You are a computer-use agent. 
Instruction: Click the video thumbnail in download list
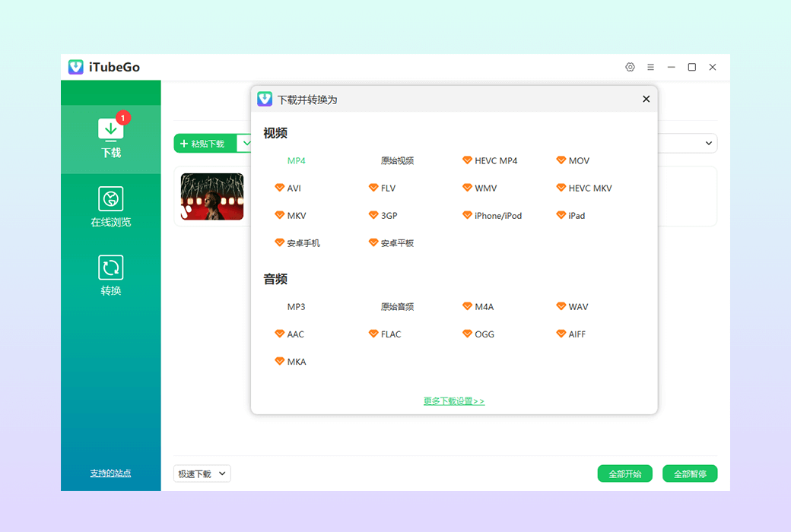[x=212, y=197]
